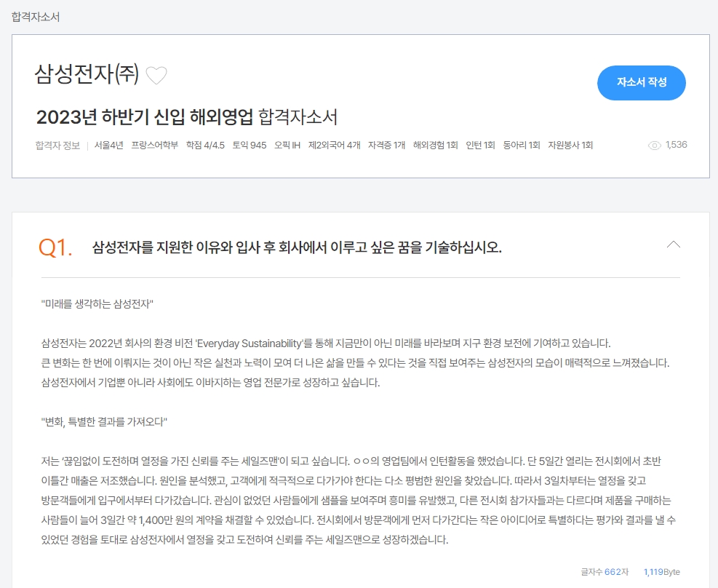
Task: Collapse the Q1 answer with the chevron
Action: click(673, 245)
